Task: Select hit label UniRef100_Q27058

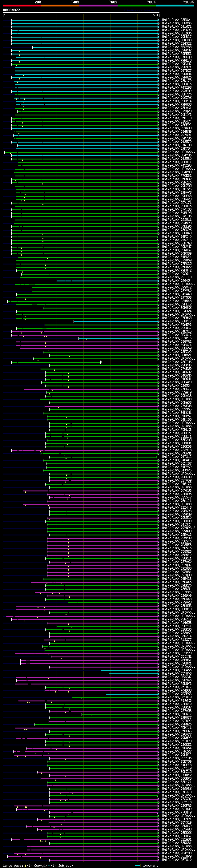Action: pyautogui.click(x=177, y=711)
